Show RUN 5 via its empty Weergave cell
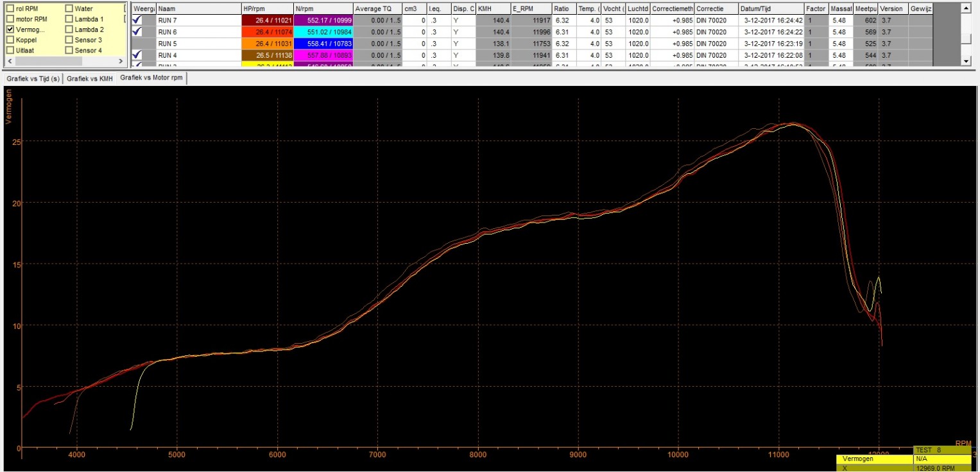 coord(143,44)
